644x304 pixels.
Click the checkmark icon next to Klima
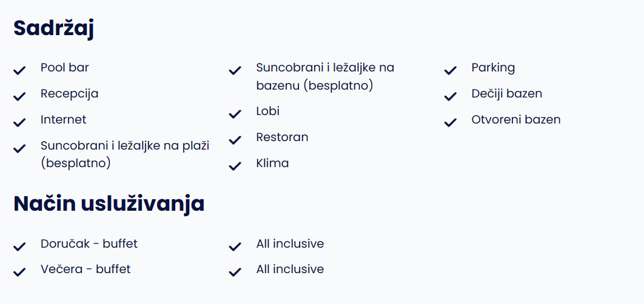pyautogui.click(x=235, y=166)
